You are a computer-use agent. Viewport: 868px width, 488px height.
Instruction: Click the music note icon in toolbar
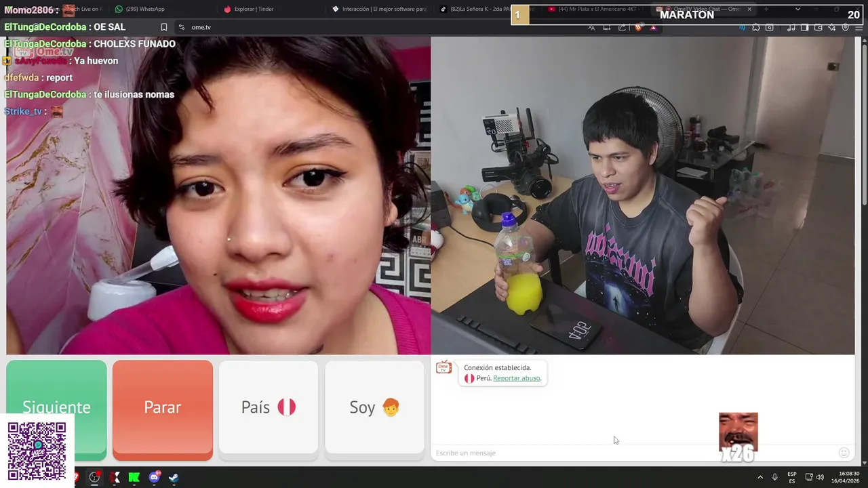[791, 27]
